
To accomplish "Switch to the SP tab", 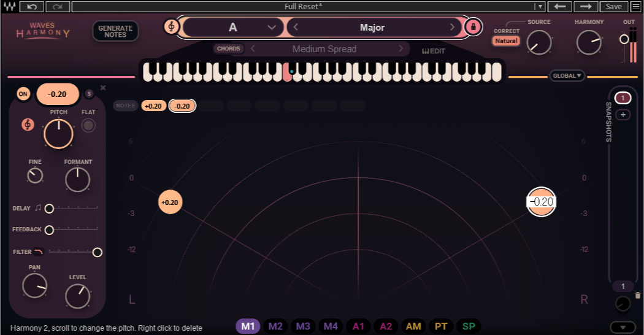I will point(469,326).
